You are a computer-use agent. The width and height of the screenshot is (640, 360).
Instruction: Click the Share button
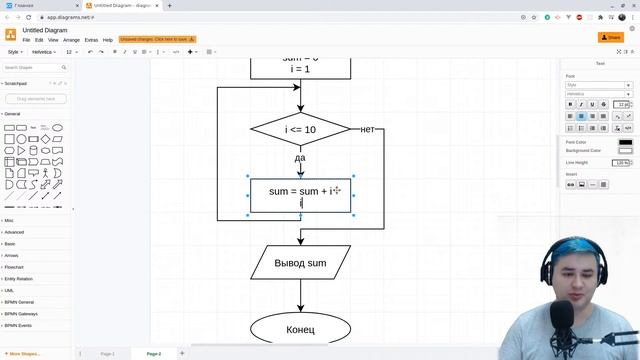(611, 37)
